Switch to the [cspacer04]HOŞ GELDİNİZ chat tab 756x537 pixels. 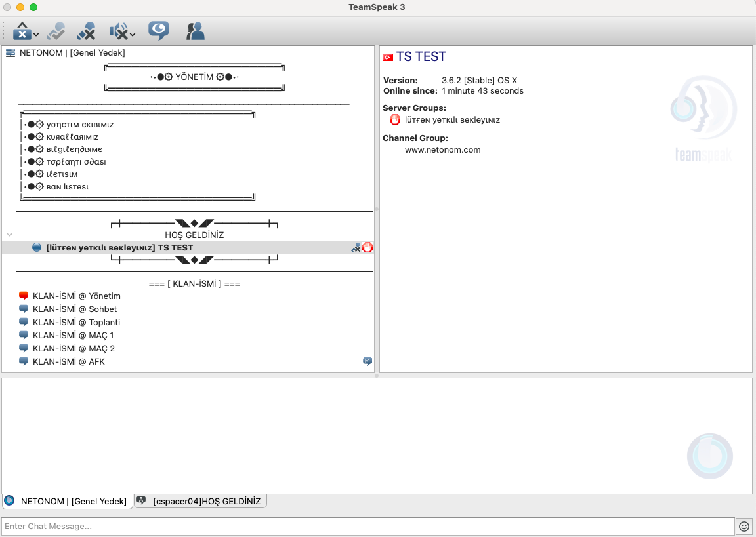coord(201,501)
